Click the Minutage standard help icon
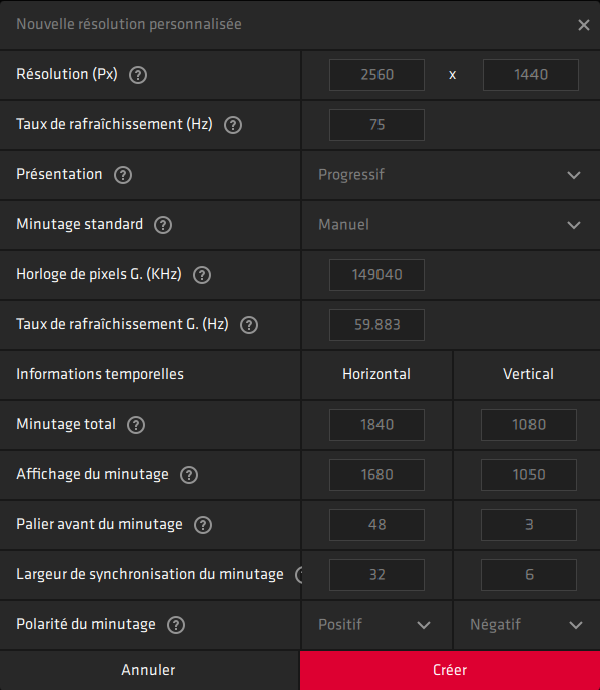 tap(163, 225)
